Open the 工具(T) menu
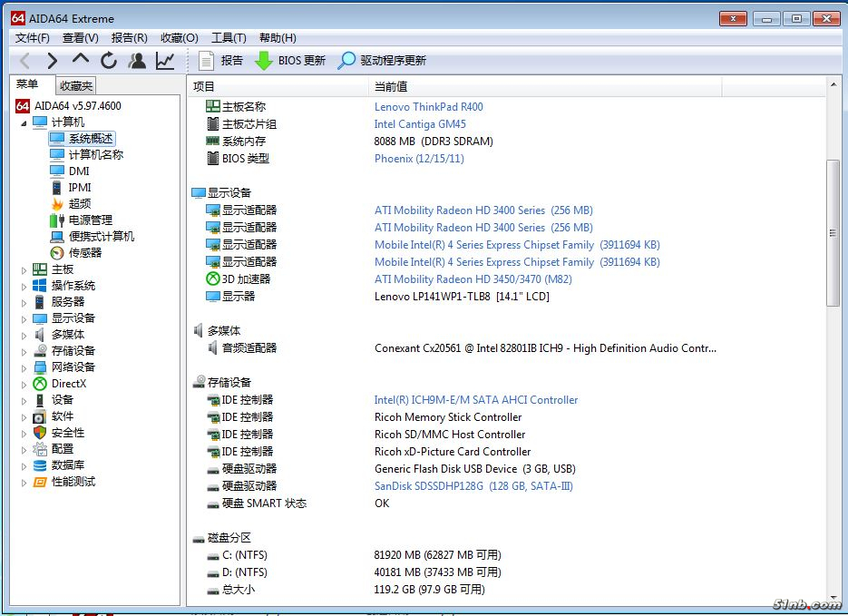 229,37
